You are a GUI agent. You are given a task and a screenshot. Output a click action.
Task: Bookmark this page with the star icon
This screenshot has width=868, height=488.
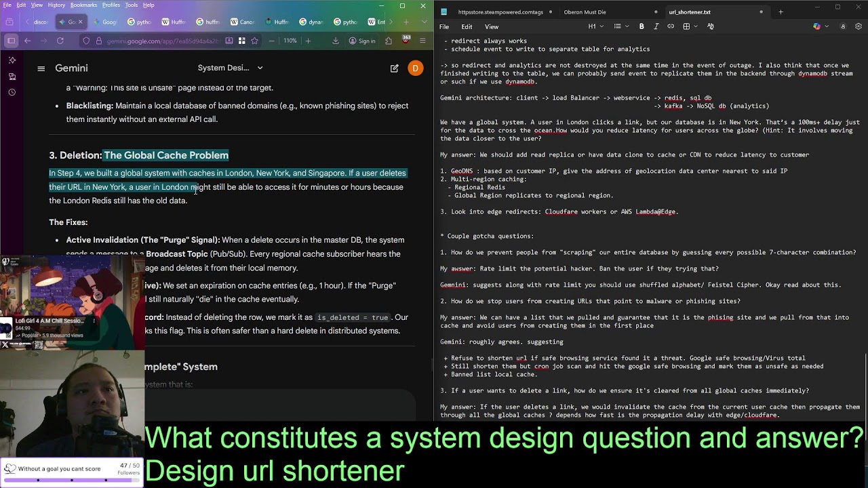[x=254, y=41]
